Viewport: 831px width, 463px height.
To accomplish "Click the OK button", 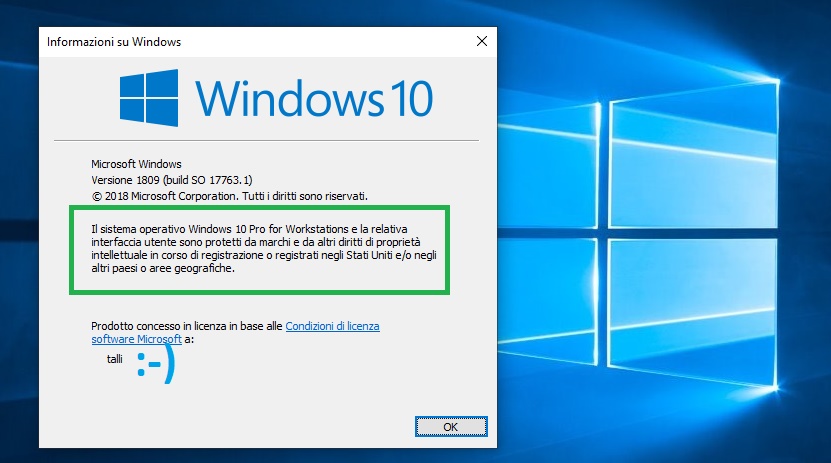I will [x=450, y=426].
